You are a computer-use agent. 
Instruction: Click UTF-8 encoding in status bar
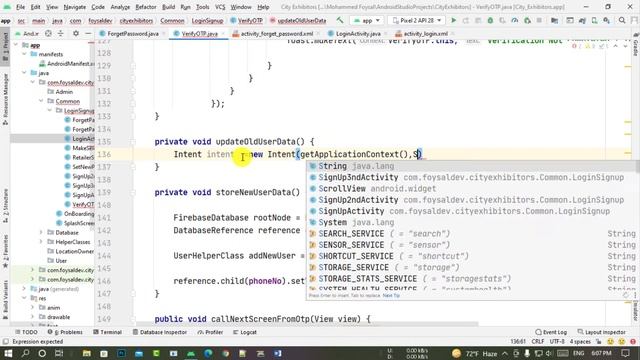pos(556,342)
